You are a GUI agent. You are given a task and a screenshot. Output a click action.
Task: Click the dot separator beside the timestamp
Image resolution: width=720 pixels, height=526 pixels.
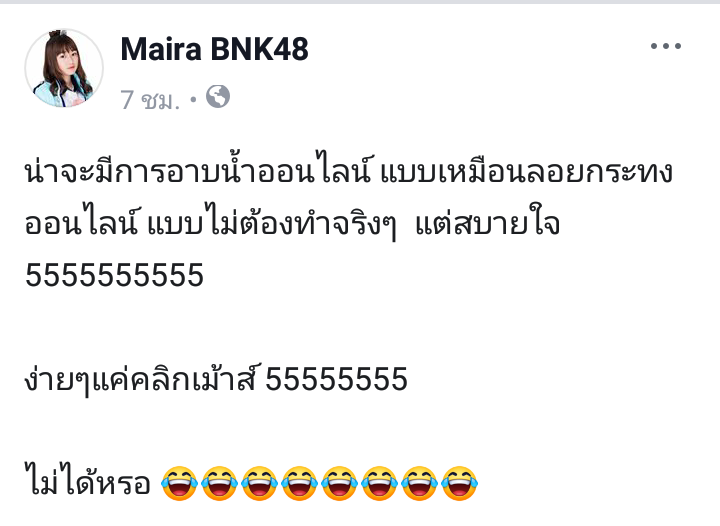click(193, 99)
